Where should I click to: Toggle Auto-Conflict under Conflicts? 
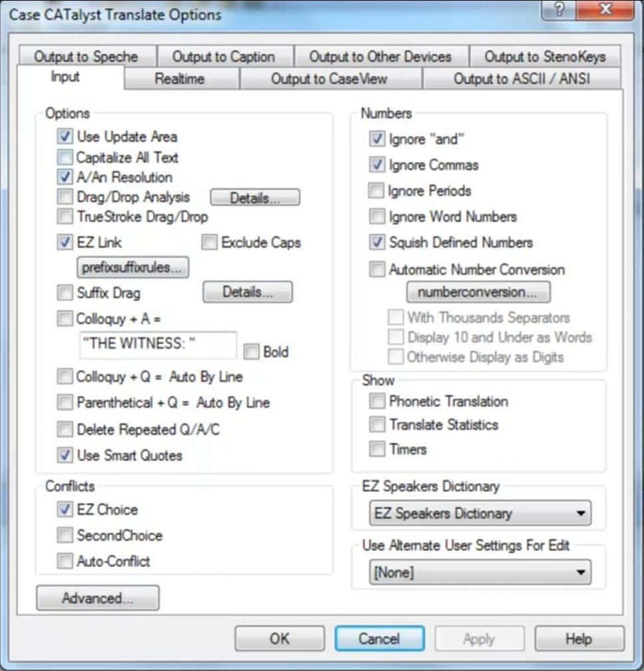(x=65, y=561)
